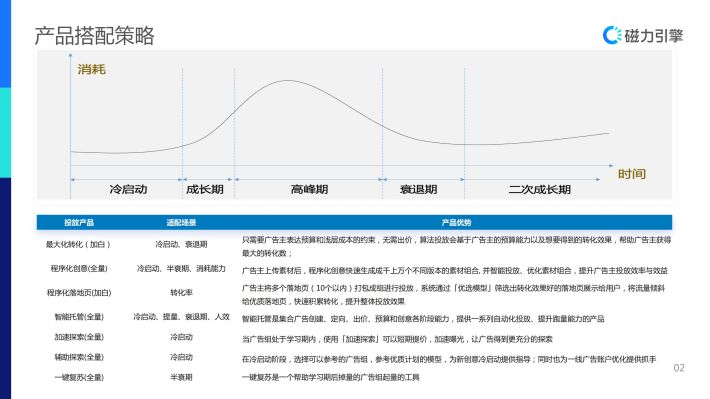Select the 辅助探索(全量) product cell

click(x=79, y=357)
